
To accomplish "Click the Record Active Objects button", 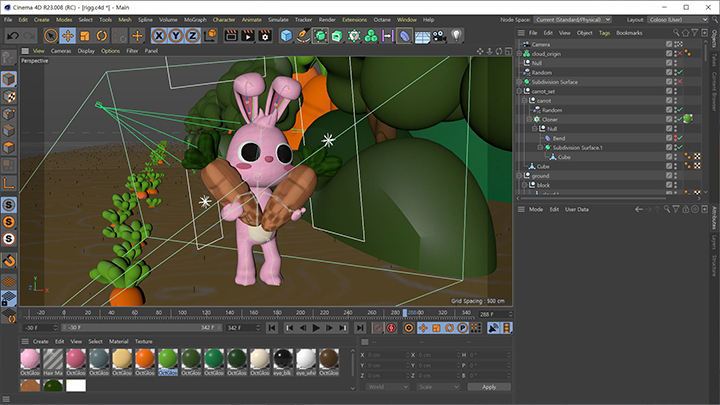I will (378, 328).
